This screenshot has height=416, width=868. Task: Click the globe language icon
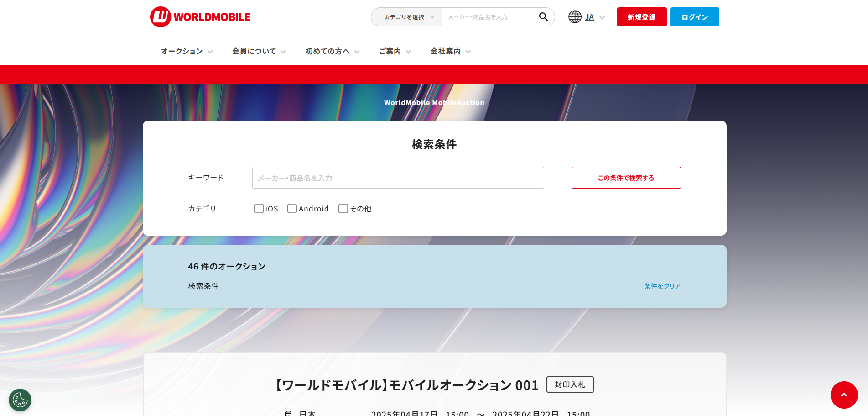tap(574, 17)
